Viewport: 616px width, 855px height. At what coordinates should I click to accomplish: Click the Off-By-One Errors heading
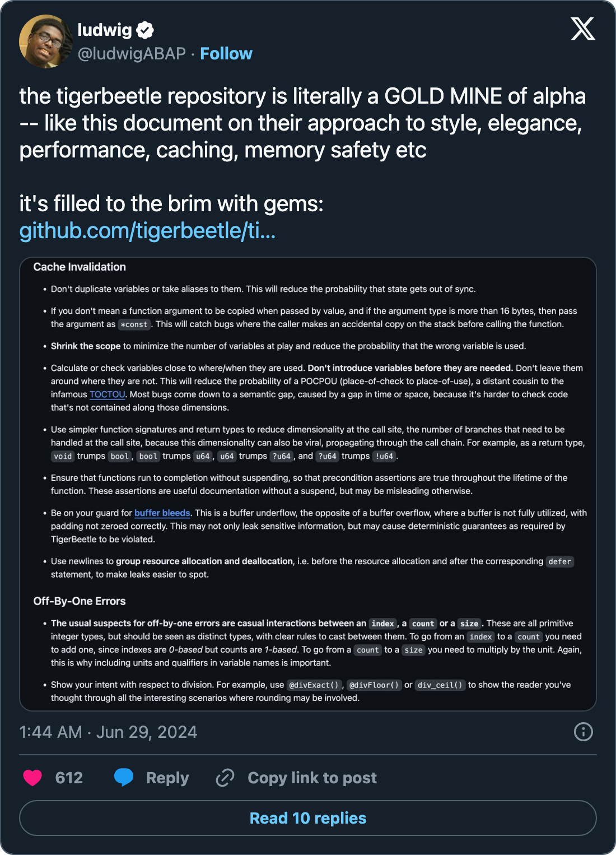tap(80, 601)
